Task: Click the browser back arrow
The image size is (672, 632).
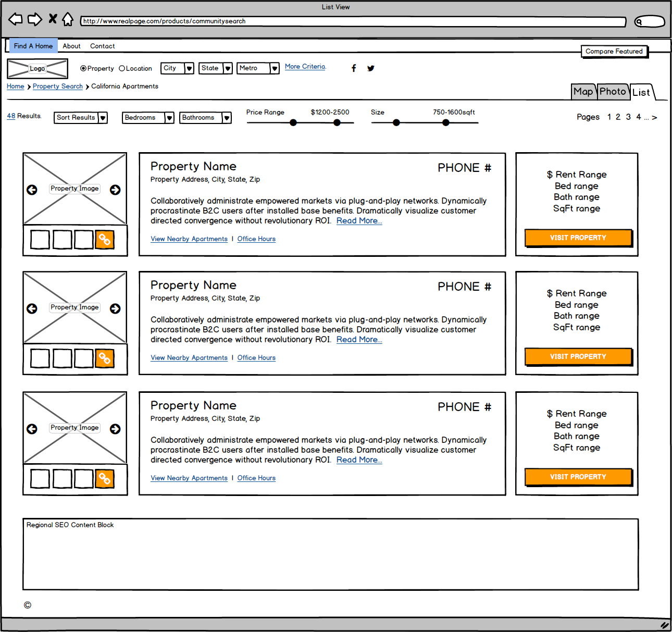Action: pos(16,19)
